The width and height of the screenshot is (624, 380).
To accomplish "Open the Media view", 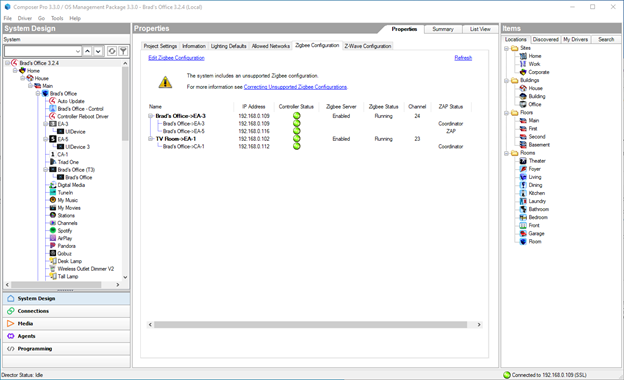I will pyautogui.click(x=66, y=323).
